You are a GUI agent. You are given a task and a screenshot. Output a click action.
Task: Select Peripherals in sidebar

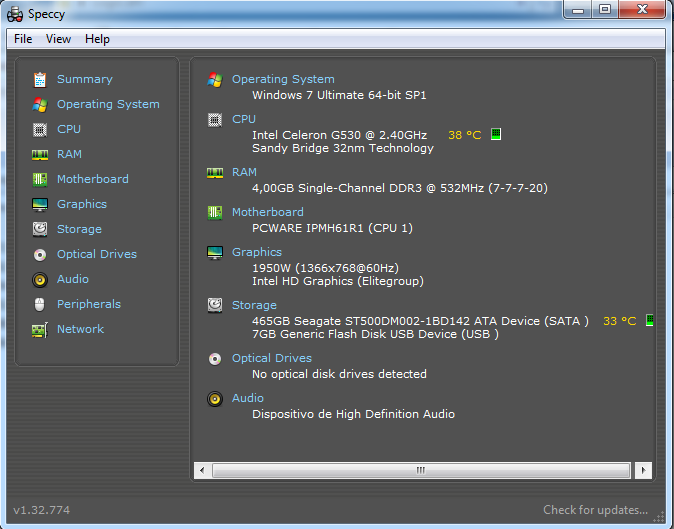click(x=89, y=304)
